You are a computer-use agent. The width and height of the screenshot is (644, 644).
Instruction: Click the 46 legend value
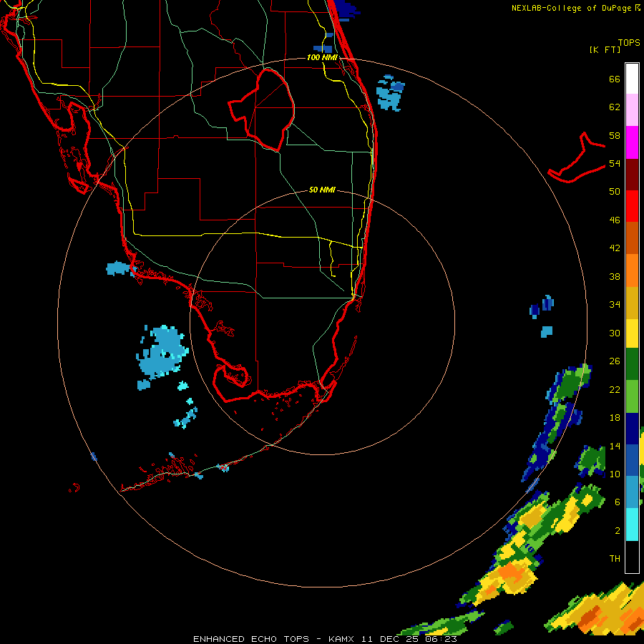[615, 220]
